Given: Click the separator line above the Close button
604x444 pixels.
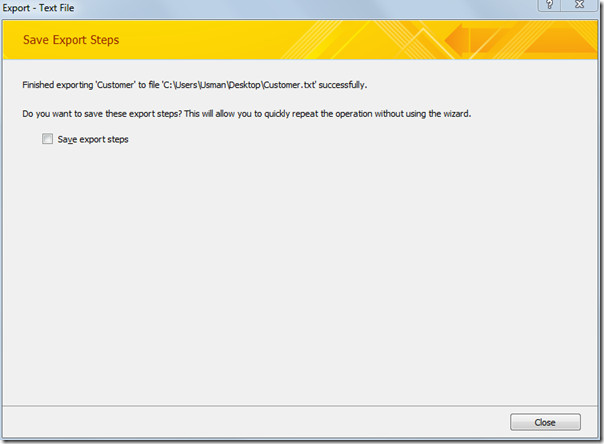Looking at the screenshot, I should [300, 405].
